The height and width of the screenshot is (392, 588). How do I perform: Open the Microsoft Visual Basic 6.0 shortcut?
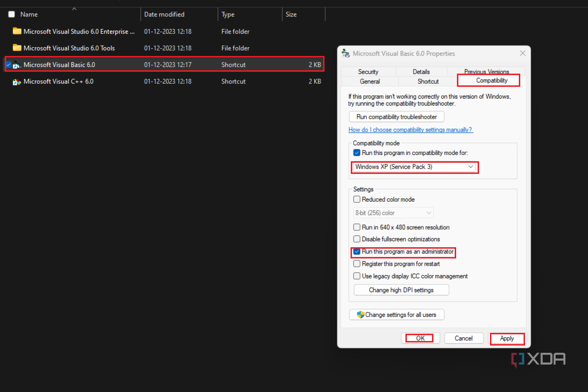coord(60,65)
